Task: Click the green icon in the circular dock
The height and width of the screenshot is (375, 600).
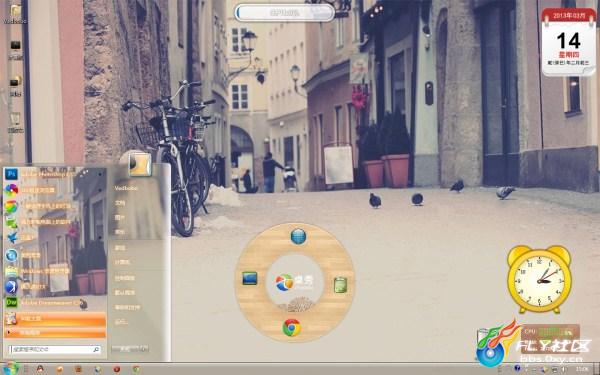Action: click(x=340, y=285)
